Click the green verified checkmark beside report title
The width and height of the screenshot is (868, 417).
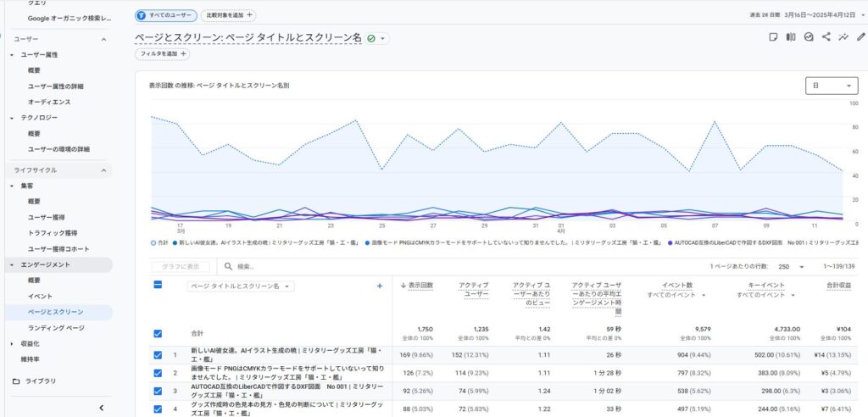click(x=372, y=38)
